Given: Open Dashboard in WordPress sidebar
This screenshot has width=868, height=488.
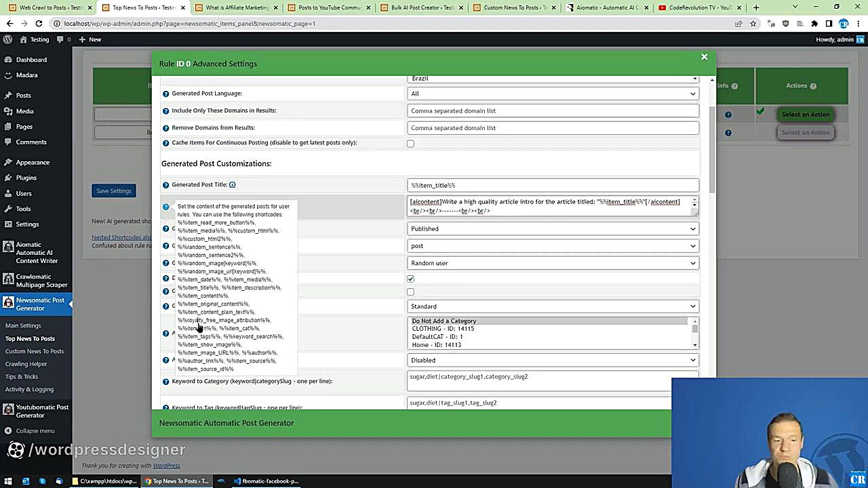Looking at the screenshot, I should tap(31, 60).
